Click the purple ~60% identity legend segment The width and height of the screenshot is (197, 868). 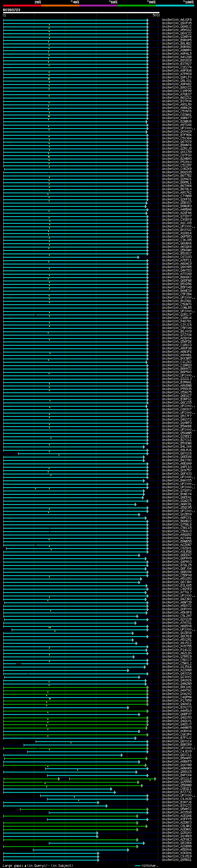click(99, 6)
